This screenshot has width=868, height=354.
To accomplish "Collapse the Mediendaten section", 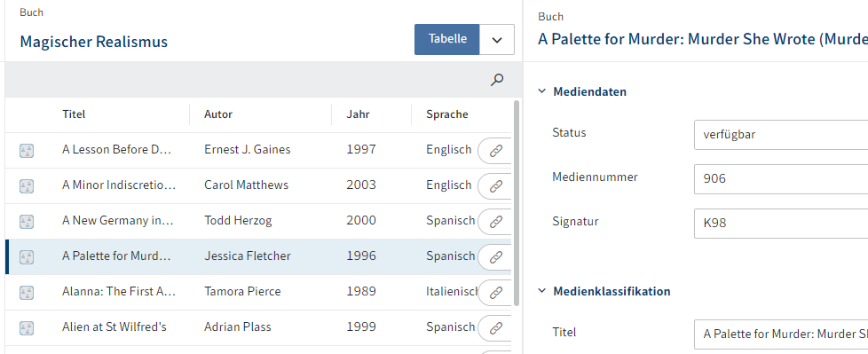I will pyautogui.click(x=541, y=91).
